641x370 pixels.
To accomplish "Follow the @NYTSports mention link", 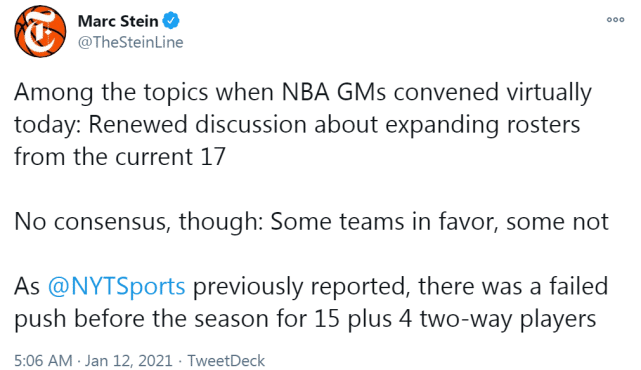I will (117, 286).
